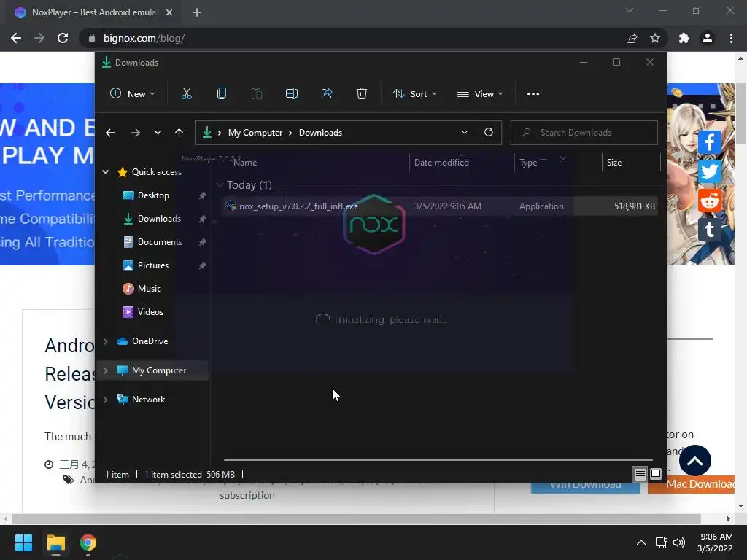Image resolution: width=747 pixels, height=560 pixels.
Task: Click the Copy icon in Explorer toolbar
Action: pyautogui.click(x=222, y=94)
